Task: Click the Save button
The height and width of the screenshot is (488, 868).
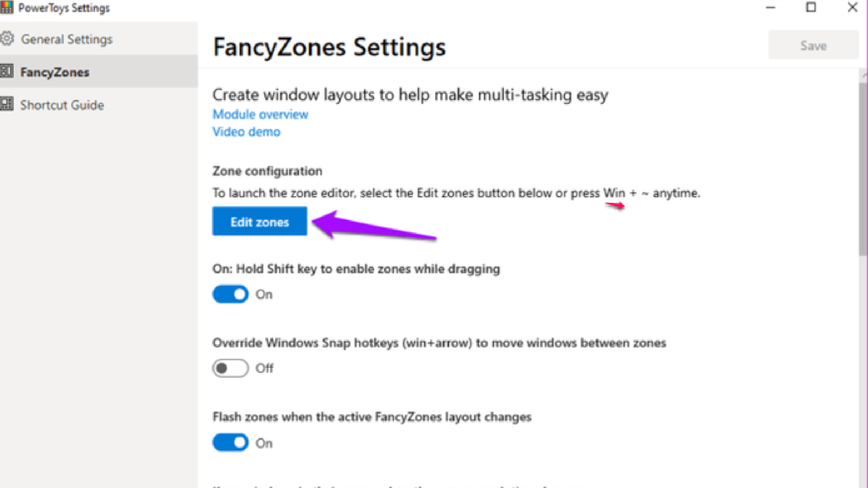Action: point(813,45)
